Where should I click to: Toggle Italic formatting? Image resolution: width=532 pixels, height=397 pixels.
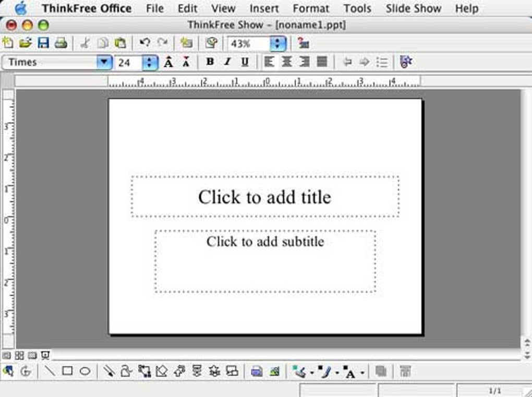pyautogui.click(x=227, y=62)
